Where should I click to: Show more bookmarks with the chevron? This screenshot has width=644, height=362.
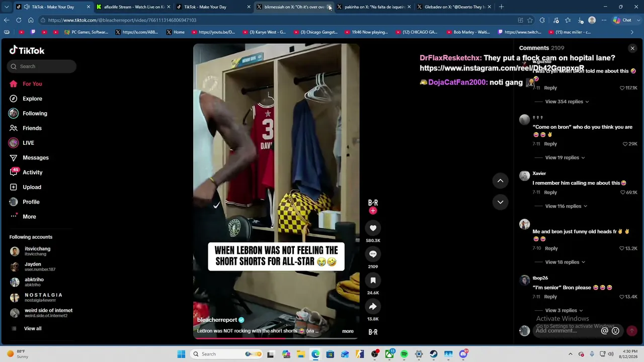coord(632,32)
